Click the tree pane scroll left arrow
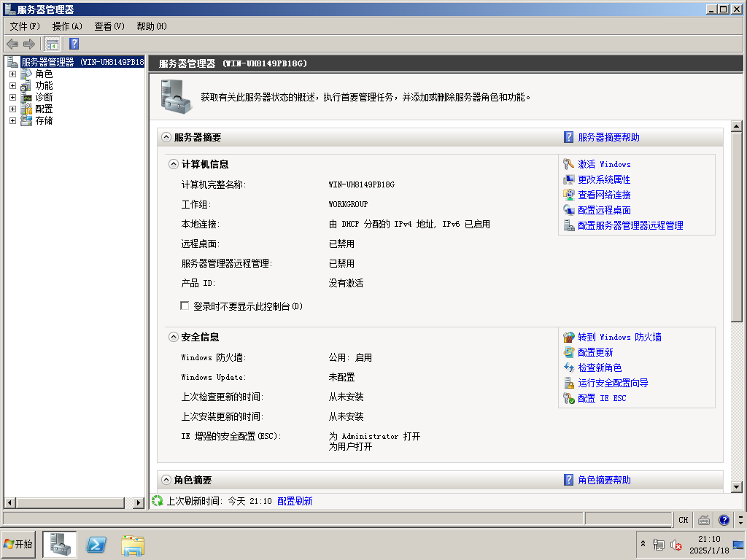 tap(9, 502)
